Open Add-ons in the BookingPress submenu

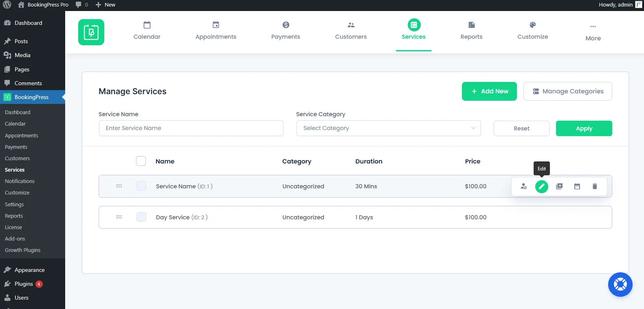(x=15, y=238)
